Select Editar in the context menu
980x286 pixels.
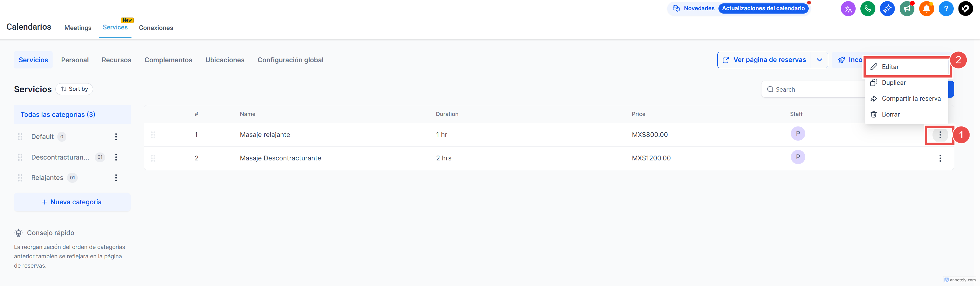click(890, 67)
